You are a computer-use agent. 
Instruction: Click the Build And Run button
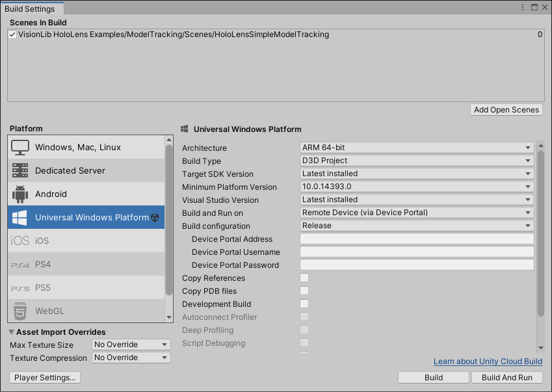[x=507, y=378]
